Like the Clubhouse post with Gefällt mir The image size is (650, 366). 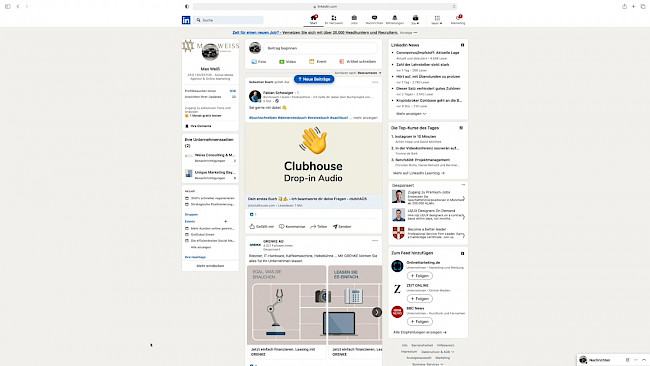pos(262,227)
